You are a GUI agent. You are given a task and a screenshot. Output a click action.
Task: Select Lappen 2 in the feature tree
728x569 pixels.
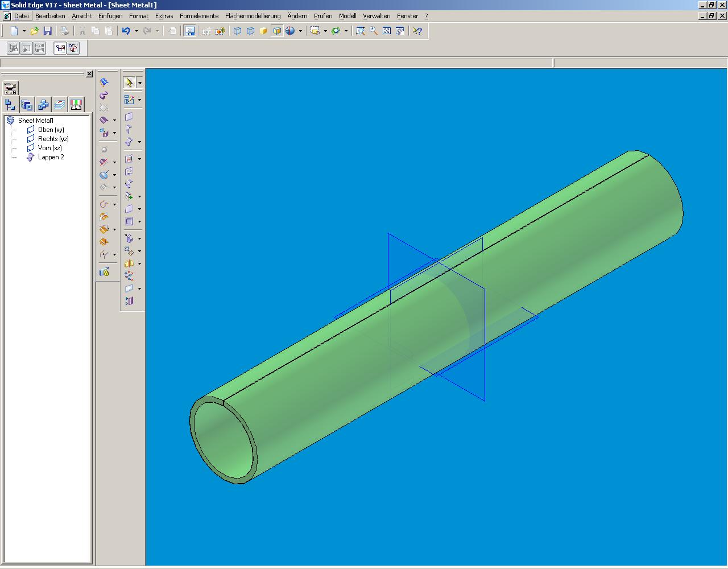(x=51, y=157)
